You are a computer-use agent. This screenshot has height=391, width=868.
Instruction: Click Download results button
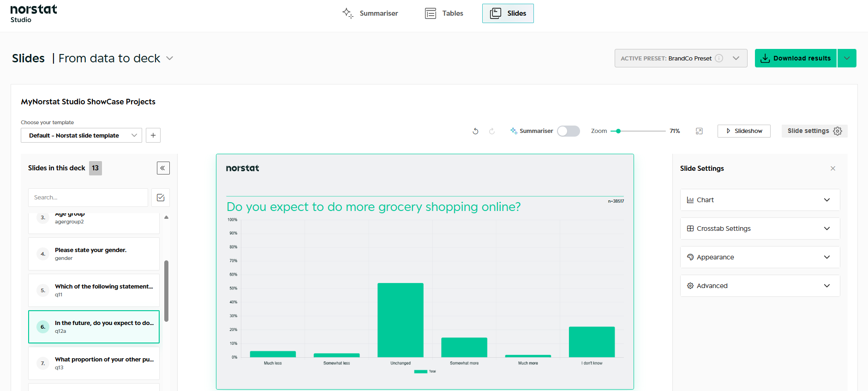(796, 58)
